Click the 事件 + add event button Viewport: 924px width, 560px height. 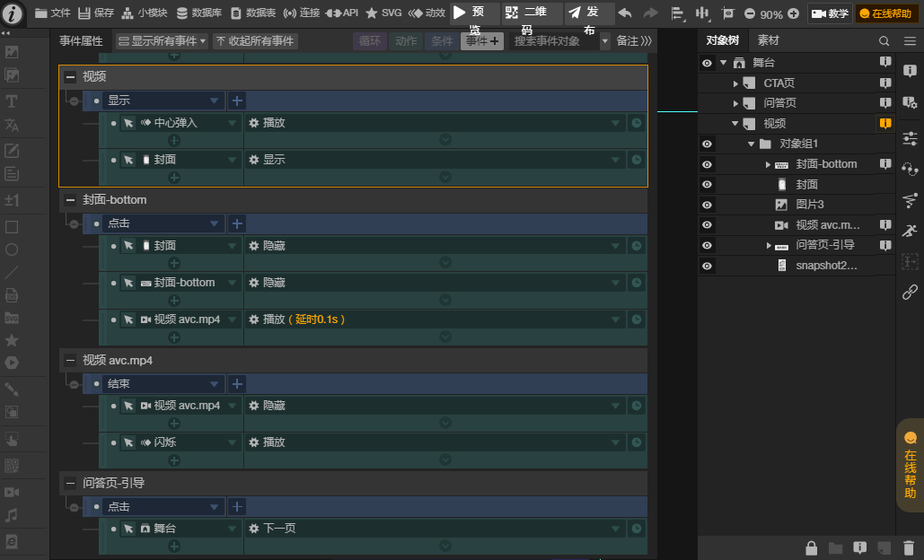482,40
